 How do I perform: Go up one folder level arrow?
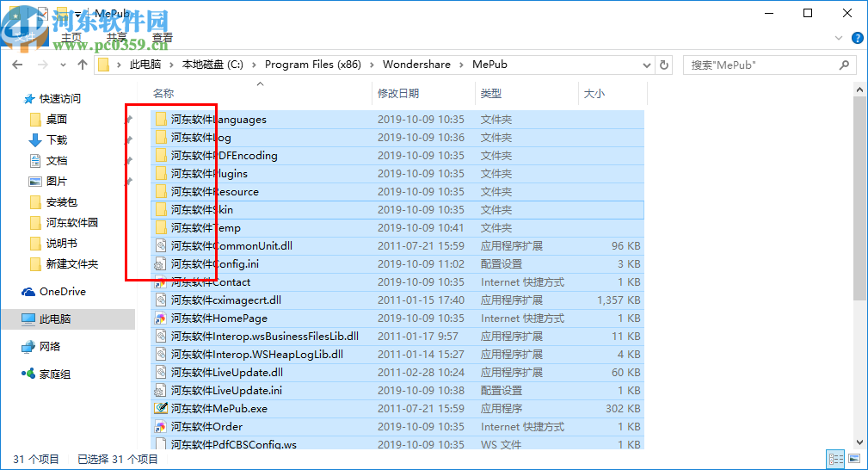click(x=83, y=65)
